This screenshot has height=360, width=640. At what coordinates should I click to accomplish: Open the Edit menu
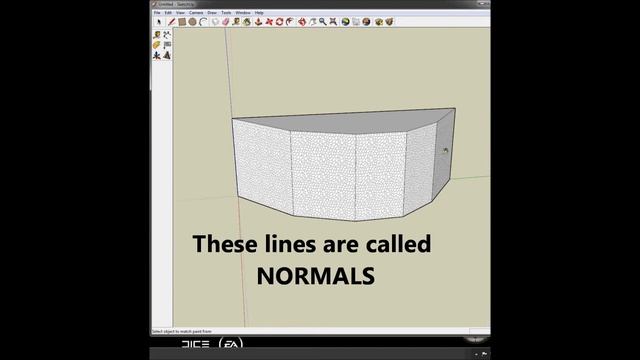coord(168,13)
